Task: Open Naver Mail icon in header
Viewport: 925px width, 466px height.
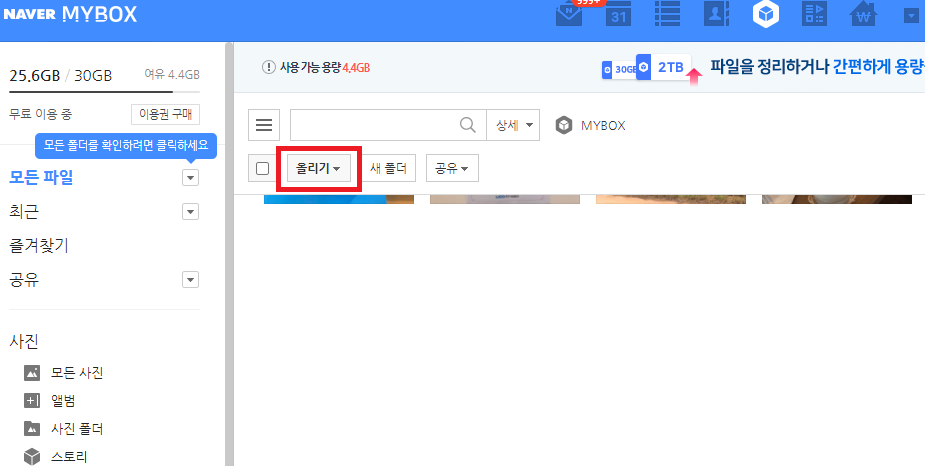Action: (x=569, y=14)
